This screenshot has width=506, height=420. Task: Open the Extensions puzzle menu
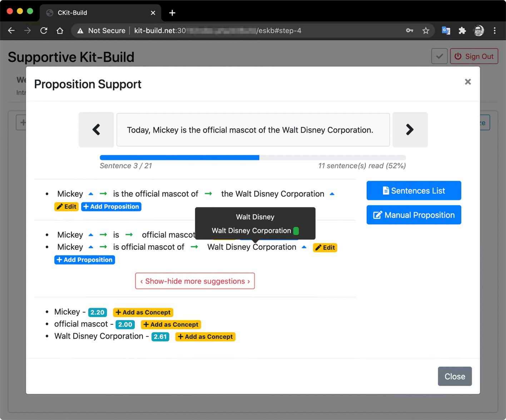pyautogui.click(x=462, y=31)
